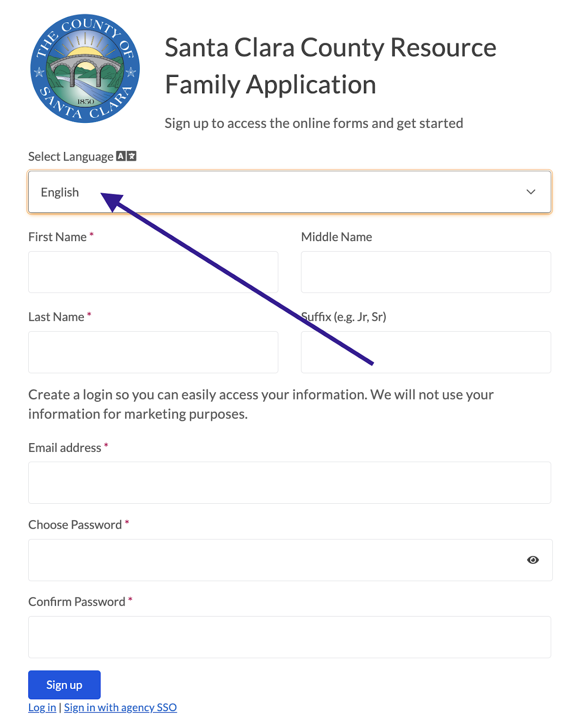The width and height of the screenshot is (576, 728).
Task: Click the "Sign up to access" subtitle text
Action: (x=314, y=123)
